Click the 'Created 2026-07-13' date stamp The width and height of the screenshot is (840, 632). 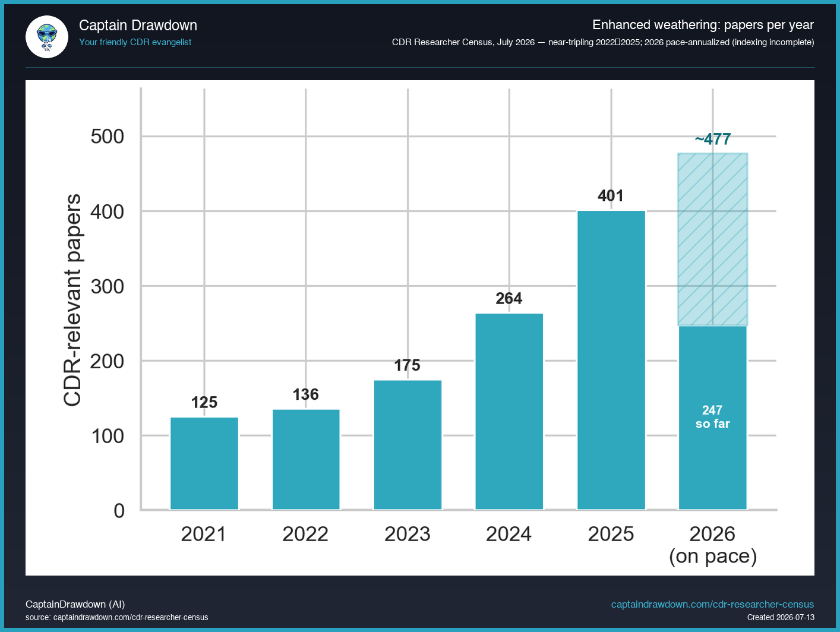coord(781,617)
